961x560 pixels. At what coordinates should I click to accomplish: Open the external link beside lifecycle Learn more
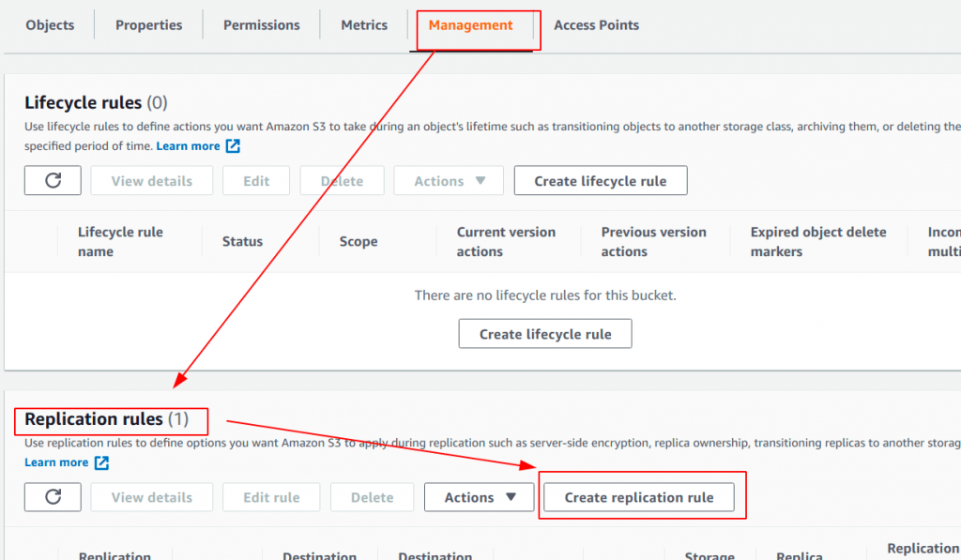(x=235, y=145)
